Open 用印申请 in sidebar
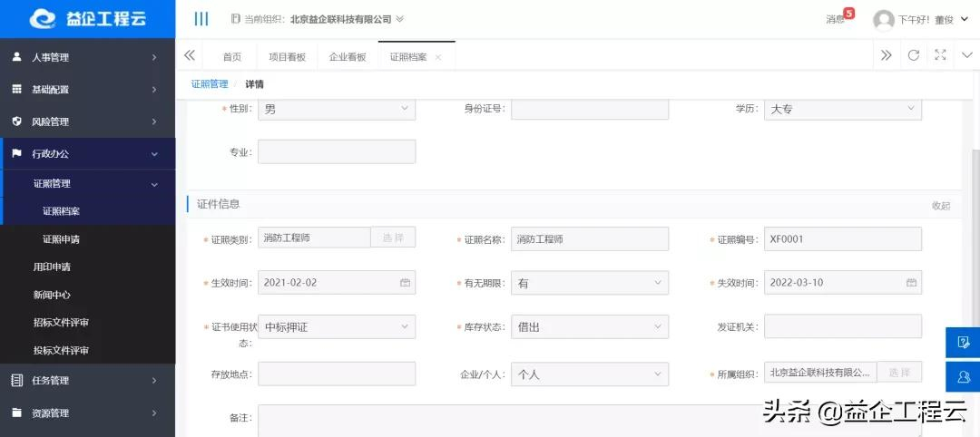 click(87, 267)
